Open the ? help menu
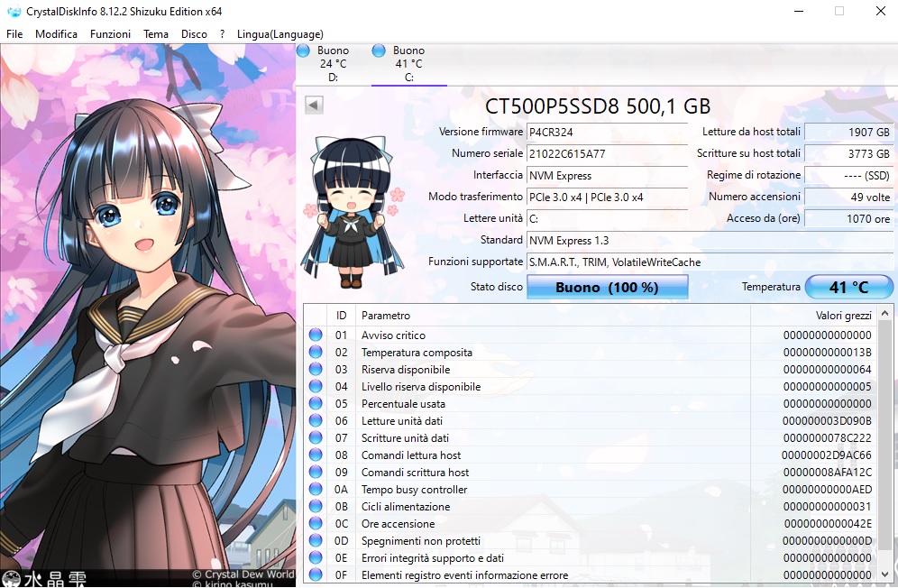The width and height of the screenshot is (898, 588). pos(222,34)
